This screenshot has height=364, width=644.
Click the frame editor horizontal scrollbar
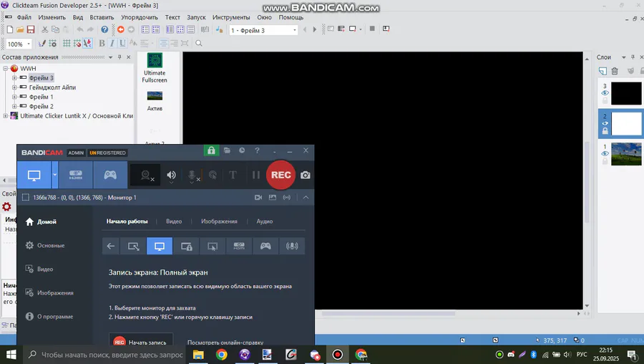pyautogui.click(x=389, y=313)
